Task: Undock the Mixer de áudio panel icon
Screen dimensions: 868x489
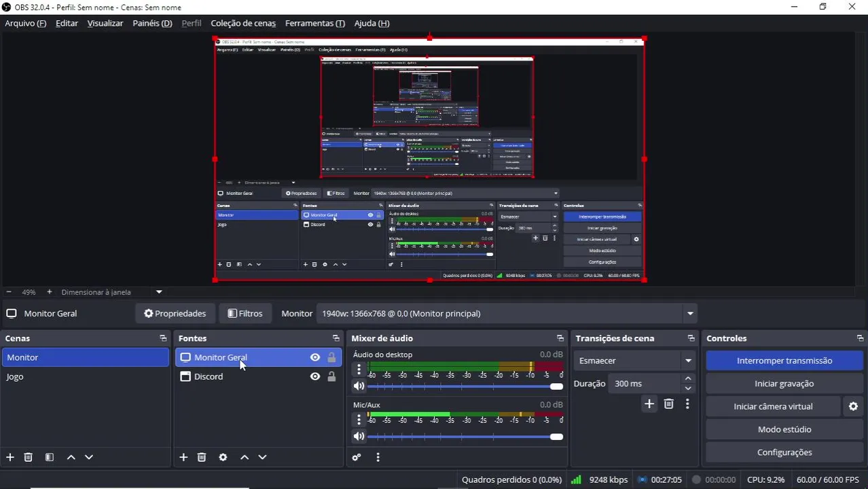Action: (560, 338)
